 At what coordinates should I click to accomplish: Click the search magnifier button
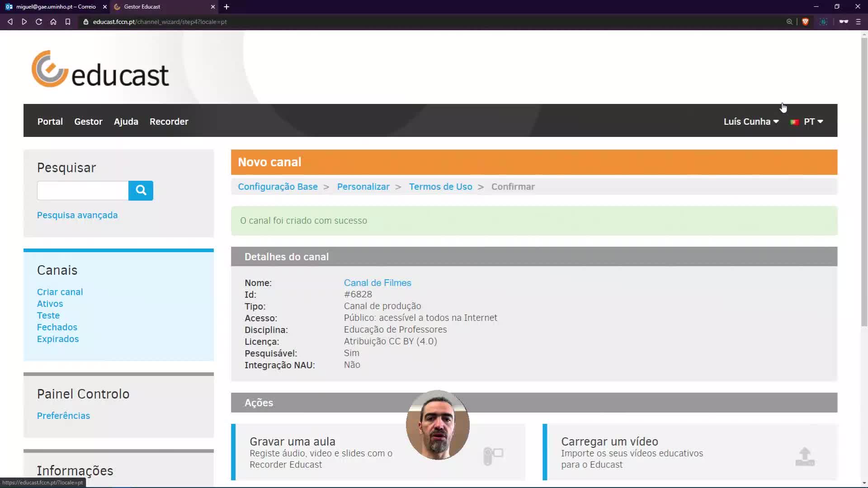(x=141, y=190)
